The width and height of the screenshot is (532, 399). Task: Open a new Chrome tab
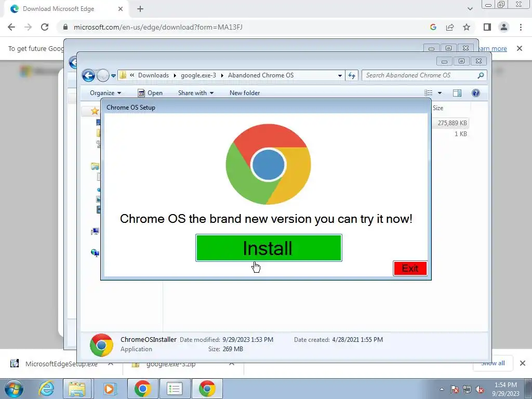pos(140,9)
